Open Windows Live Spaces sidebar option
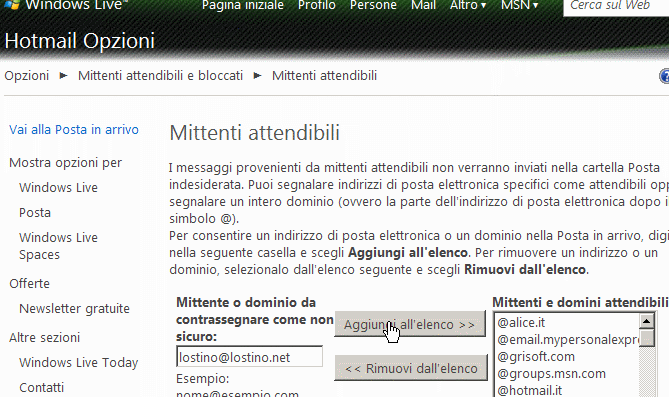This screenshot has width=669, height=397. click(58, 246)
